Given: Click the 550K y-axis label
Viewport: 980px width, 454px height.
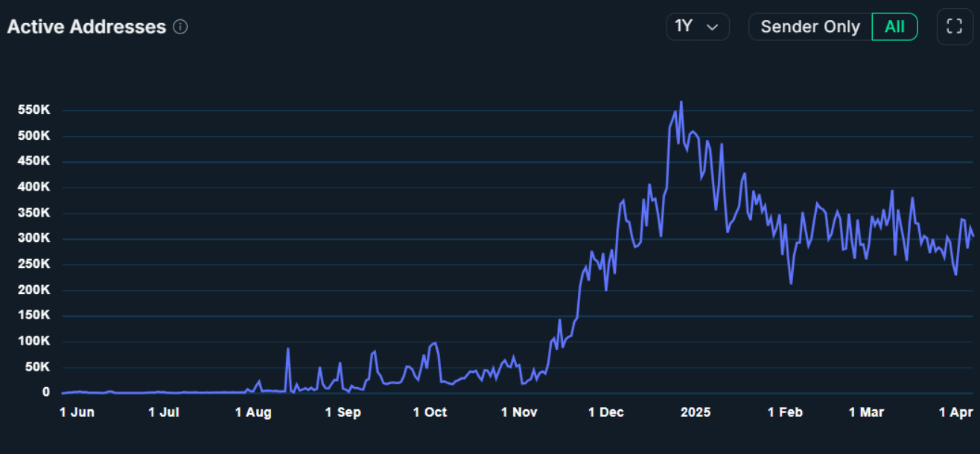Looking at the screenshot, I should point(34,110).
